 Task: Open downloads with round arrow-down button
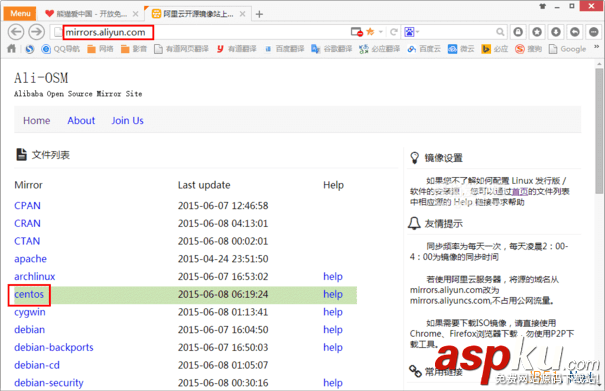point(556,32)
